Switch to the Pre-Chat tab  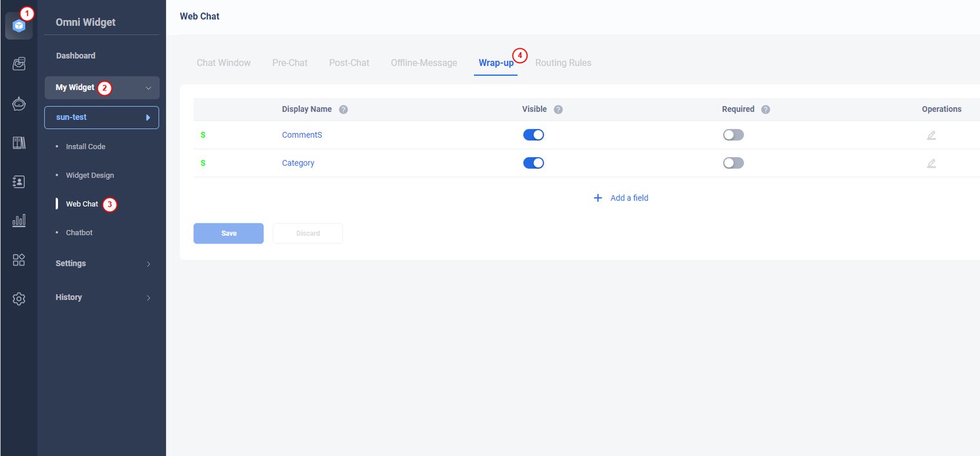click(289, 63)
